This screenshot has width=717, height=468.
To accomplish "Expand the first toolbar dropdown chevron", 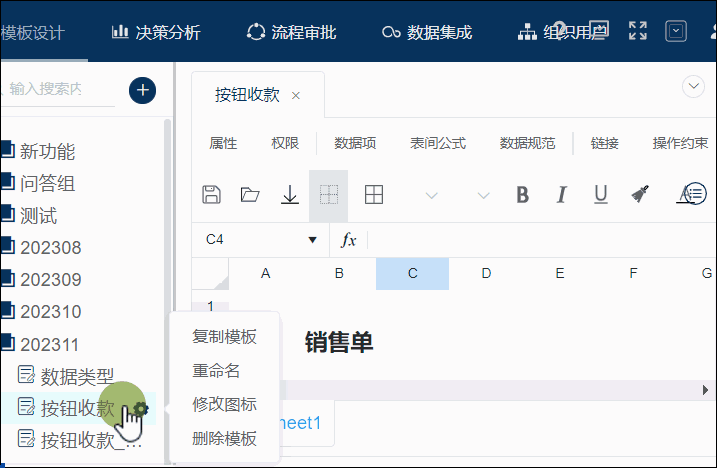I will (431, 196).
